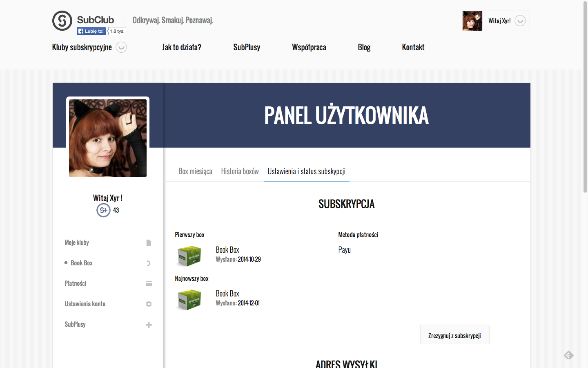Switch to the Historia boxów tab

tap(240, 171)
